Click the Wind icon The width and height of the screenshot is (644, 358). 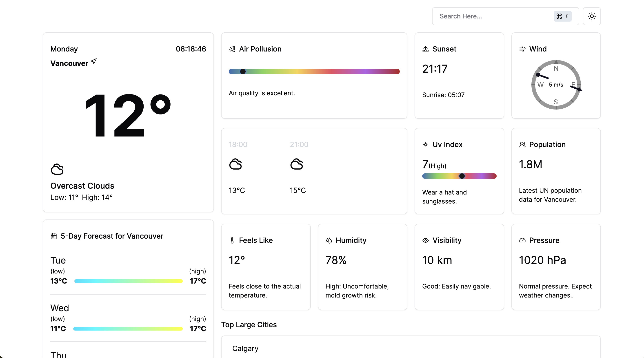point(522,49)
